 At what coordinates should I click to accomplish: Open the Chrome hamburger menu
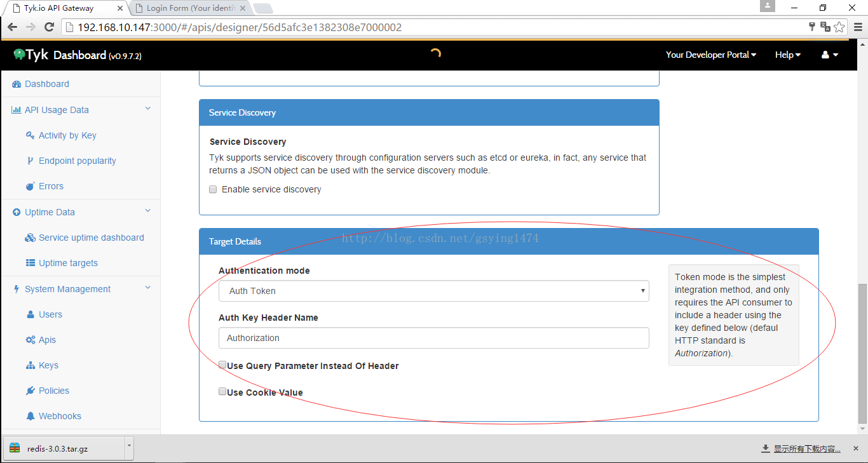point(858,27)
